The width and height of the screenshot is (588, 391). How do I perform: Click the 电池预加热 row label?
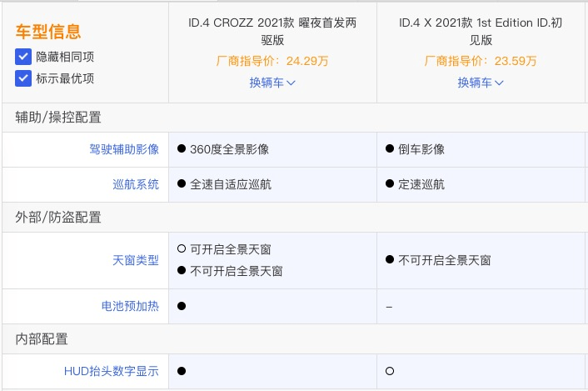pos(130,306)
